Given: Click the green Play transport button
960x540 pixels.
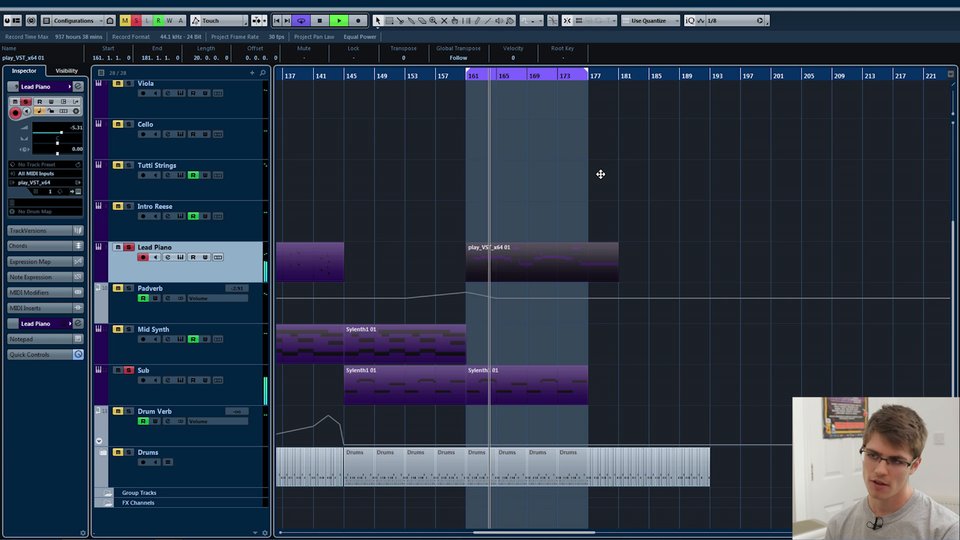Looking at the screenshot, I should tap(339, 20).
